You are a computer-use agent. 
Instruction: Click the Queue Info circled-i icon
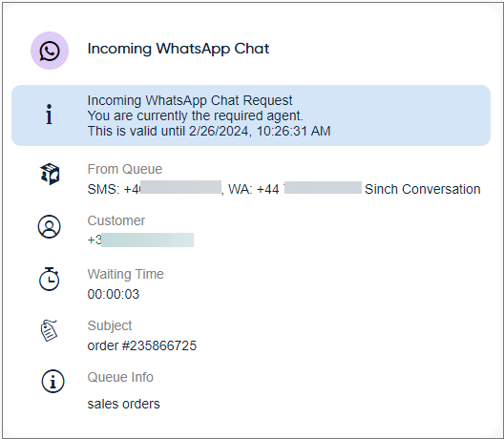53,381
